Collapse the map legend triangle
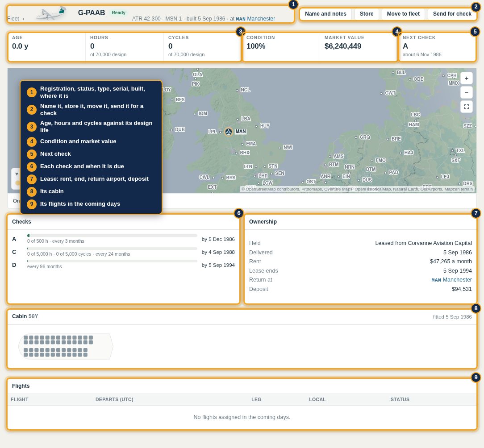 [x=17, y=174]
